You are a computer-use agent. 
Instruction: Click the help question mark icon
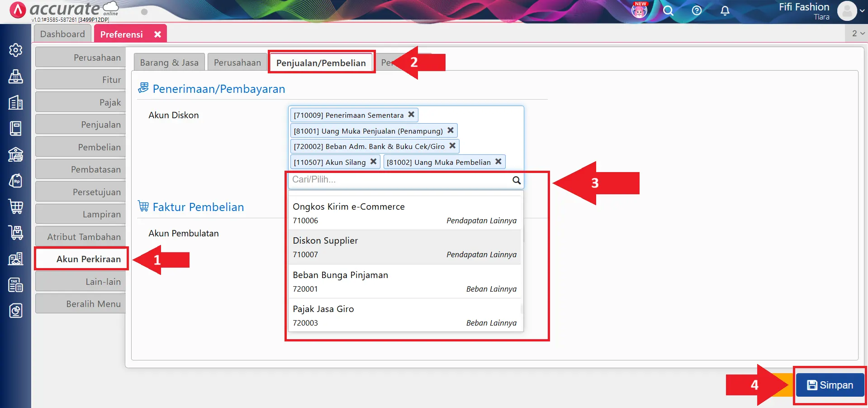point(697,11)
